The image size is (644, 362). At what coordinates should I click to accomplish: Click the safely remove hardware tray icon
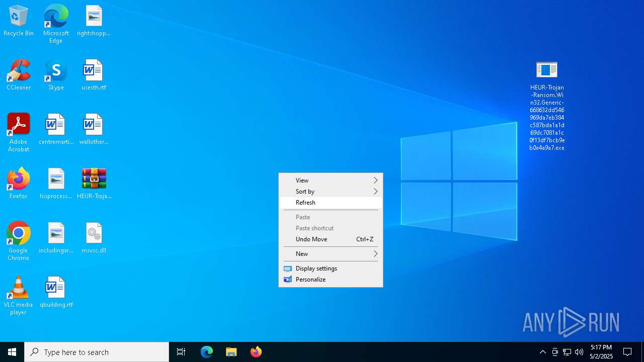555,352
